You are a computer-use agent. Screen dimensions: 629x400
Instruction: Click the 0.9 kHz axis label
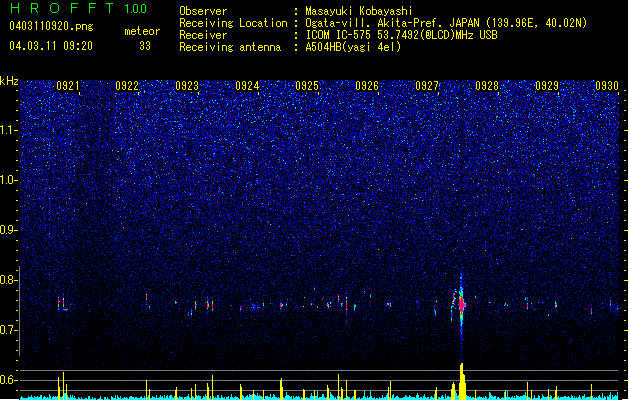click(9, 230)
